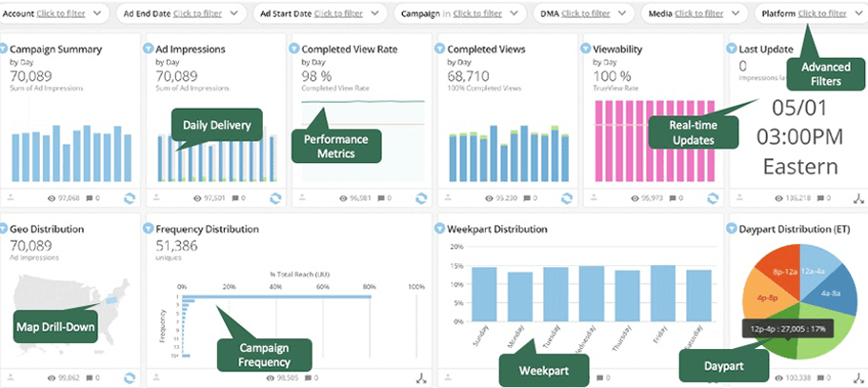
Task: Click share icon on Daypart Distribution card
Action: click(858, 378)
